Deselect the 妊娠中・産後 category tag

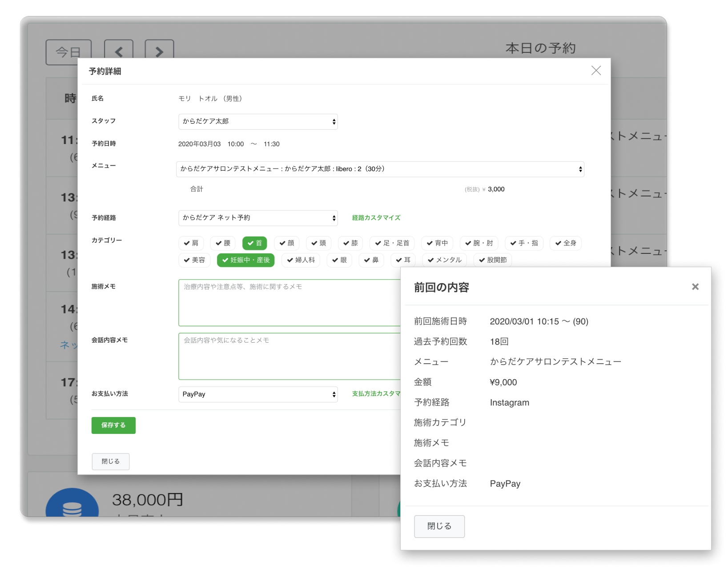(x=245, y=260)
